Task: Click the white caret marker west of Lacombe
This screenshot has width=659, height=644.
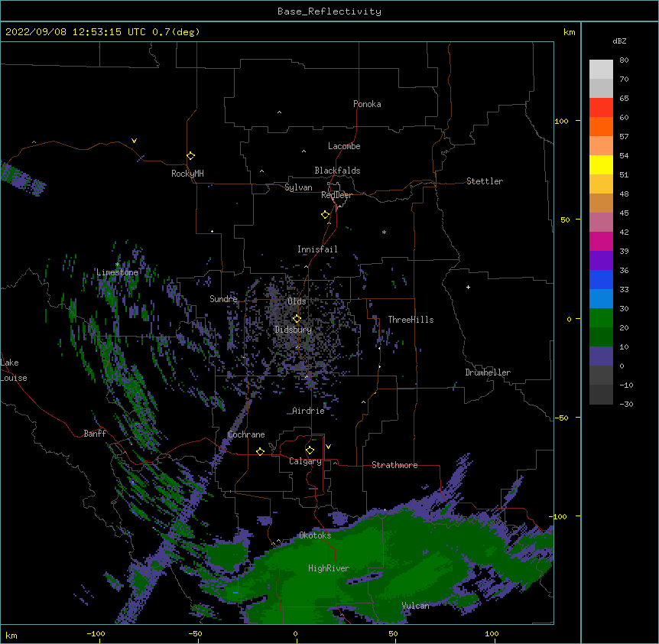Action: pyautogui.click(x=304, y=151)
